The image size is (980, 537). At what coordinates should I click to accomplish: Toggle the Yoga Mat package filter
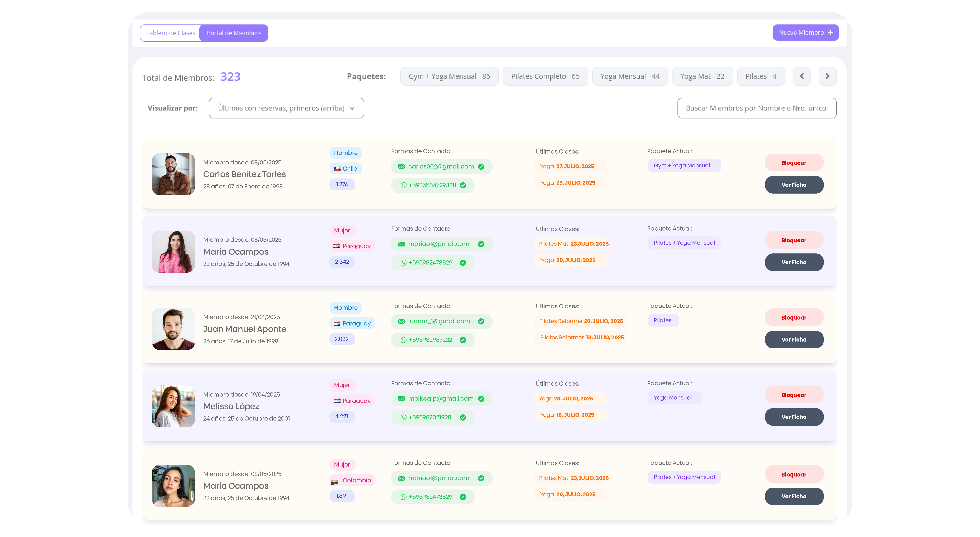point(702,76)
